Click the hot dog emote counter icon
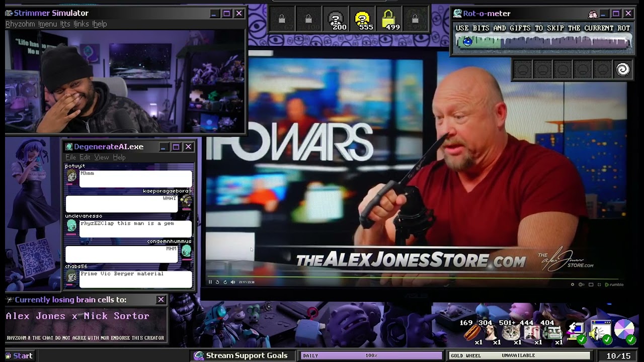Screen dimensions: 644x362 (x=471, y=332)
